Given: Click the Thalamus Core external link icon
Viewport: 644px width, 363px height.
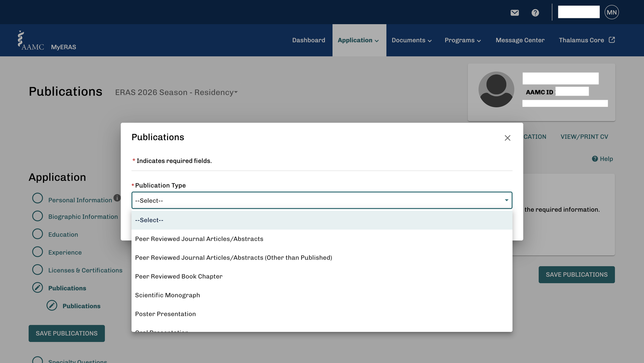Looking at the screenshot, I should pyautogui.click(x=612, y=40).
